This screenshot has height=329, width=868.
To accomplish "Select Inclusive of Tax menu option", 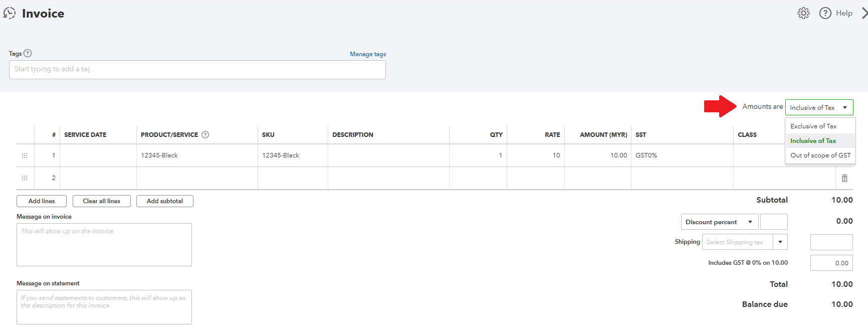I will [x=813, y=141].
